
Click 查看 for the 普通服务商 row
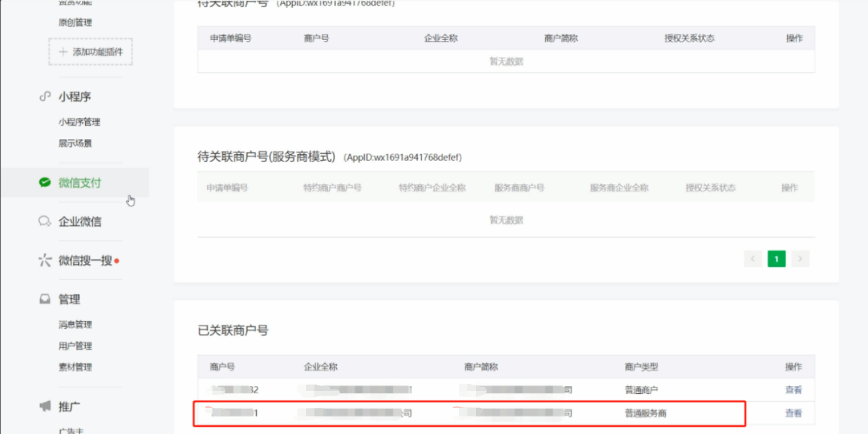(793, 413)
